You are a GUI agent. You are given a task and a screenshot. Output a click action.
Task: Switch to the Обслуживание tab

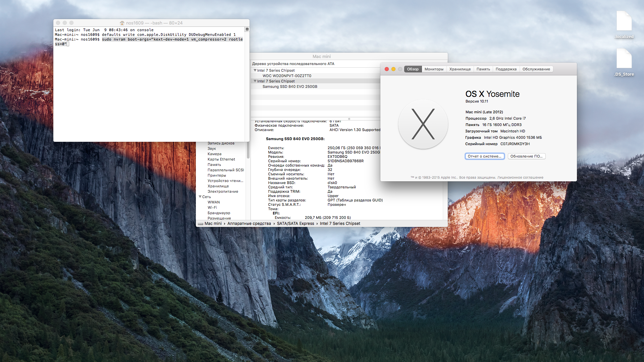point(536,69)
